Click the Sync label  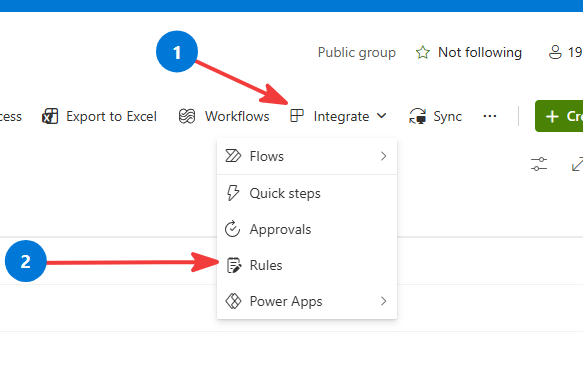[447, 116]
